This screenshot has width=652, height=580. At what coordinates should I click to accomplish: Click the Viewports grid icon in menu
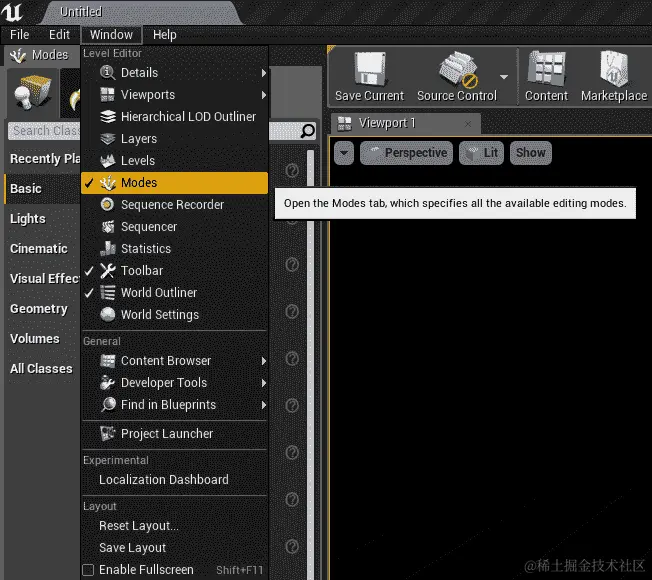pyautogui.click(x=108, y=94)
